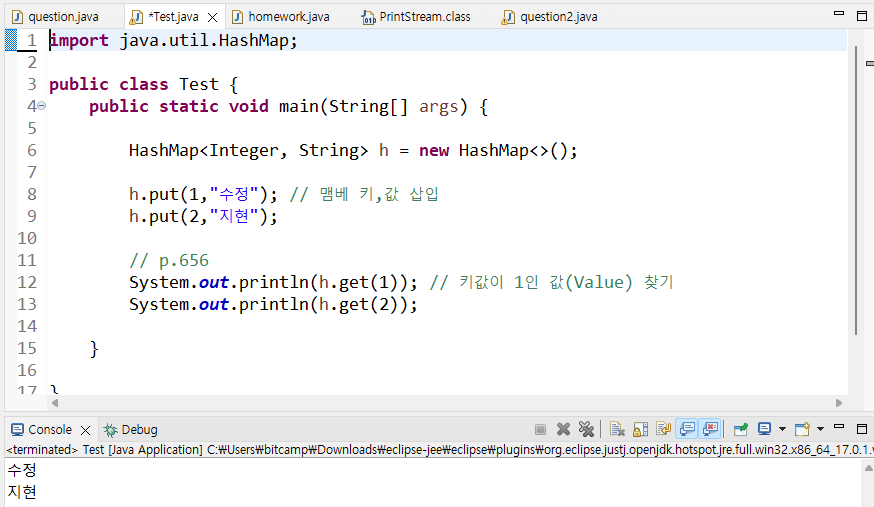Image resolution: width=874 pixels, height=507 pixels.
Task: Open the question2.java editor tab
Action: pyautogui.click(x=550, y=17)
